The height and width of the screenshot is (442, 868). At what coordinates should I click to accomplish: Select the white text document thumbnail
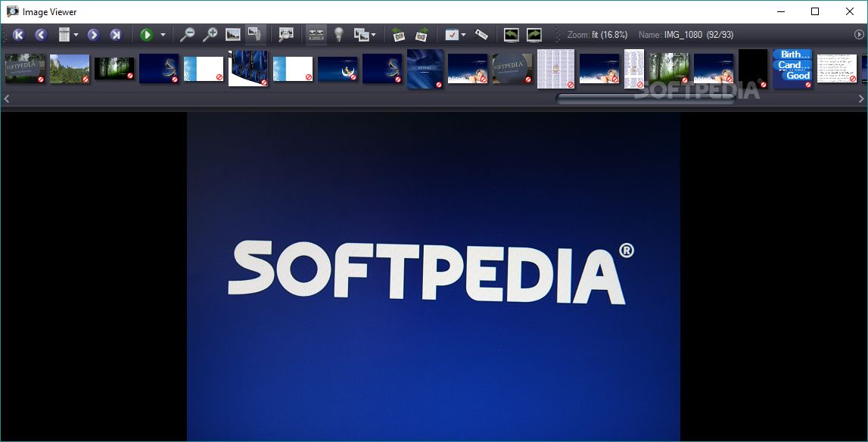tap(836, 68)
